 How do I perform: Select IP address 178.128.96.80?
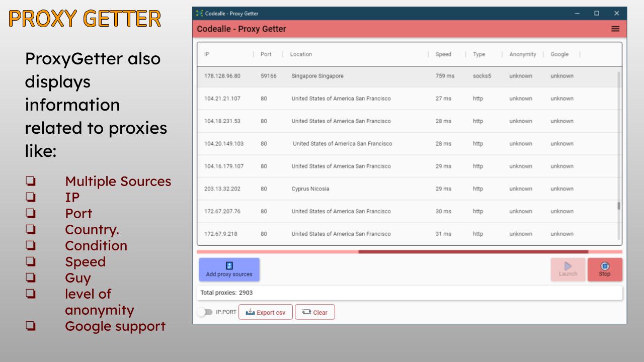pos(222,76)
